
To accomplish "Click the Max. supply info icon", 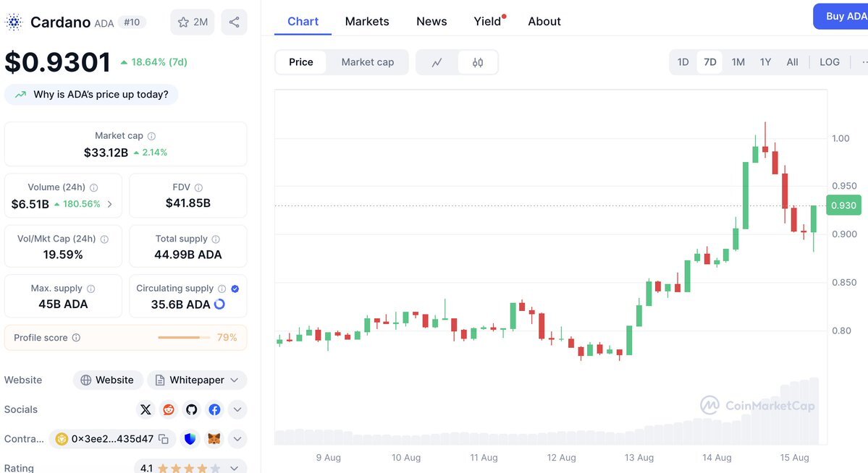I will [90, 289].
